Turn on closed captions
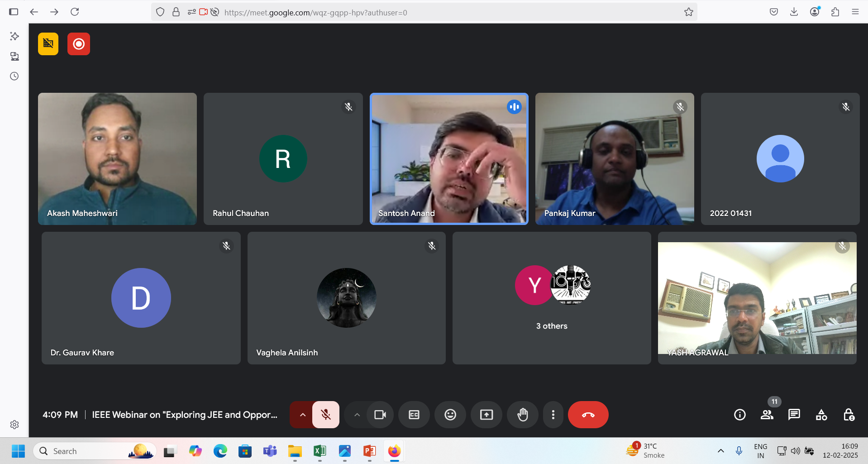The width and height of the screenshot is (868, 464). 414,415
